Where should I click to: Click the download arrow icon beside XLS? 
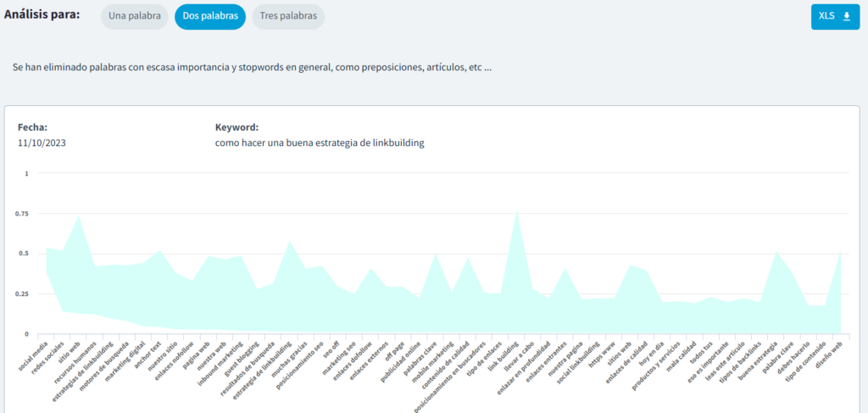coord(845,16)
